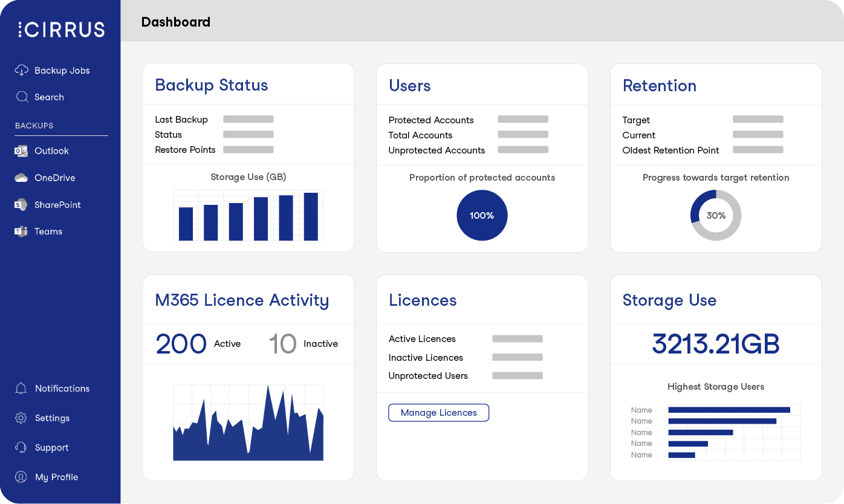
Task: Click the Teams icon in sidebar
Action: pos(21,231)
